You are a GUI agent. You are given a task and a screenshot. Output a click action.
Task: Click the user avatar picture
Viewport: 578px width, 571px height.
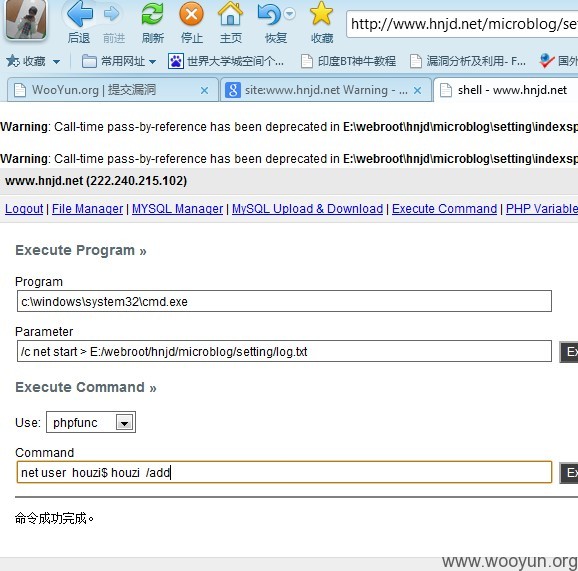coord(26,19)
